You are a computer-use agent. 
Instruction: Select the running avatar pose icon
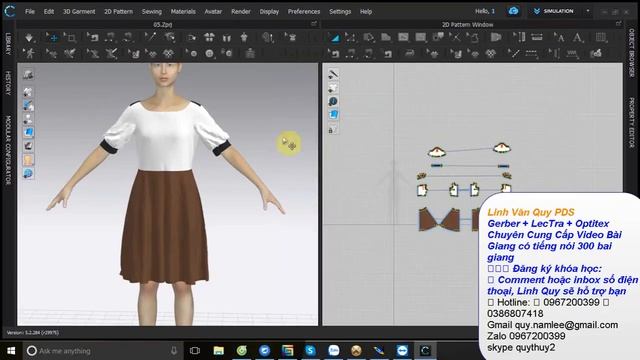coord(29,53)
